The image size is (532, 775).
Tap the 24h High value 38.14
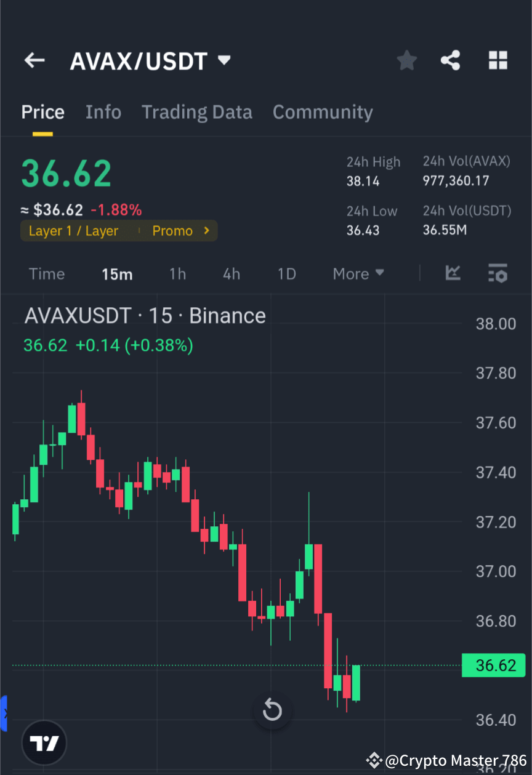pos(363,181)
